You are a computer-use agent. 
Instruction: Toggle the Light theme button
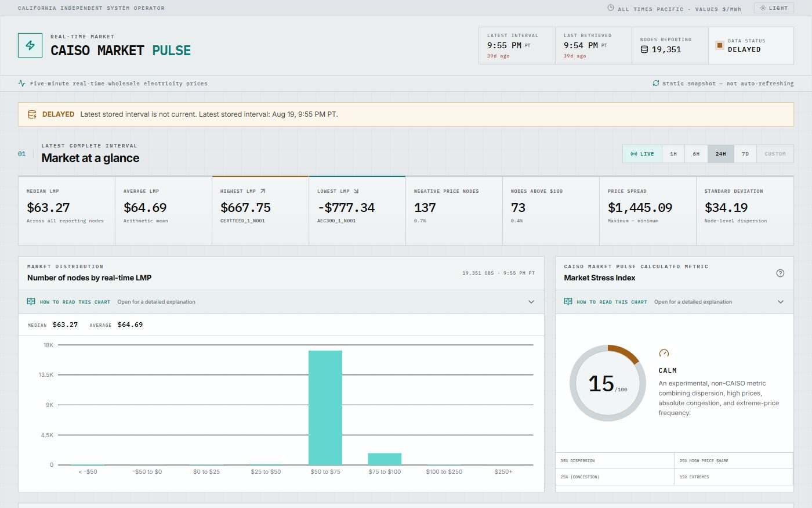pyautogui.click(x=774, y=8)
